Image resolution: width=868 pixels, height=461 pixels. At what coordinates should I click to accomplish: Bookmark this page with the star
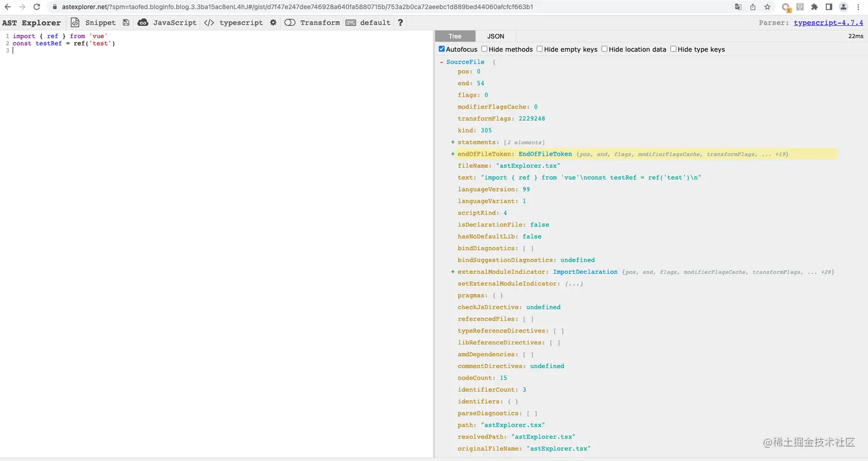coord(767,7)
